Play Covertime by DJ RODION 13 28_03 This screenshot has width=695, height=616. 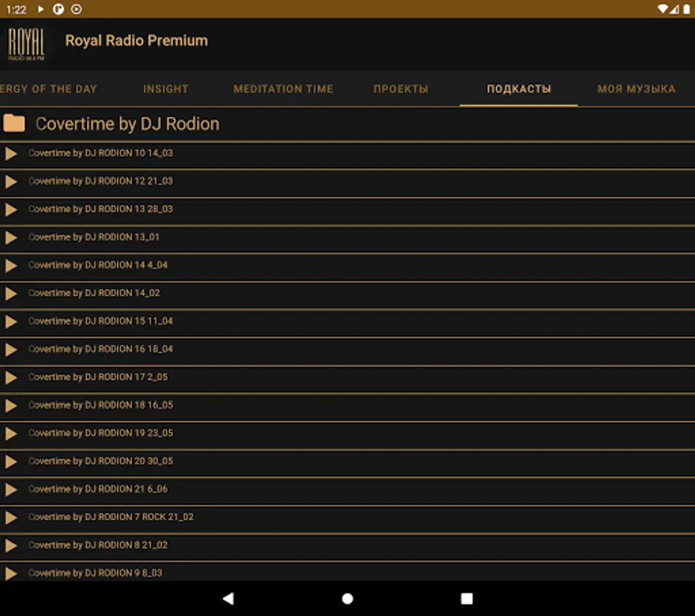[x=11, y=209]
